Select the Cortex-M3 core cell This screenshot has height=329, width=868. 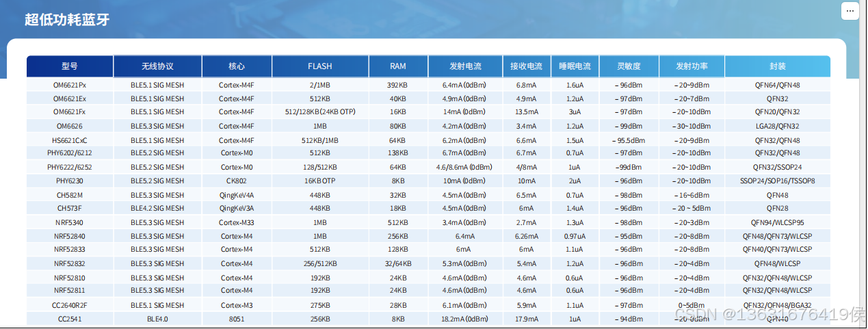pyautogui.click(x=237, y=305)
